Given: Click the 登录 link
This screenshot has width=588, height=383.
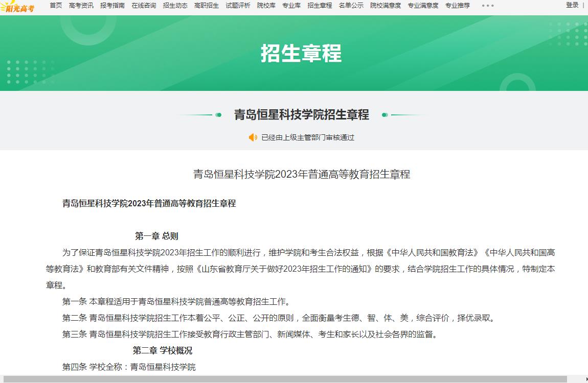Looking at the screenshot, I should 572,5.
